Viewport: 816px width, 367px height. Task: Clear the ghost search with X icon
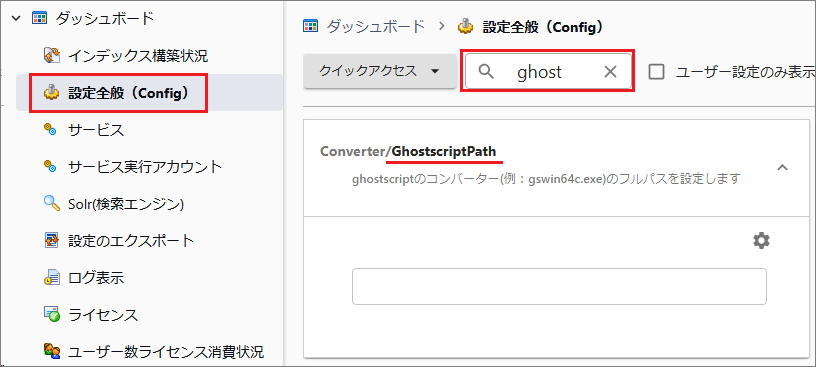[610, 72]
